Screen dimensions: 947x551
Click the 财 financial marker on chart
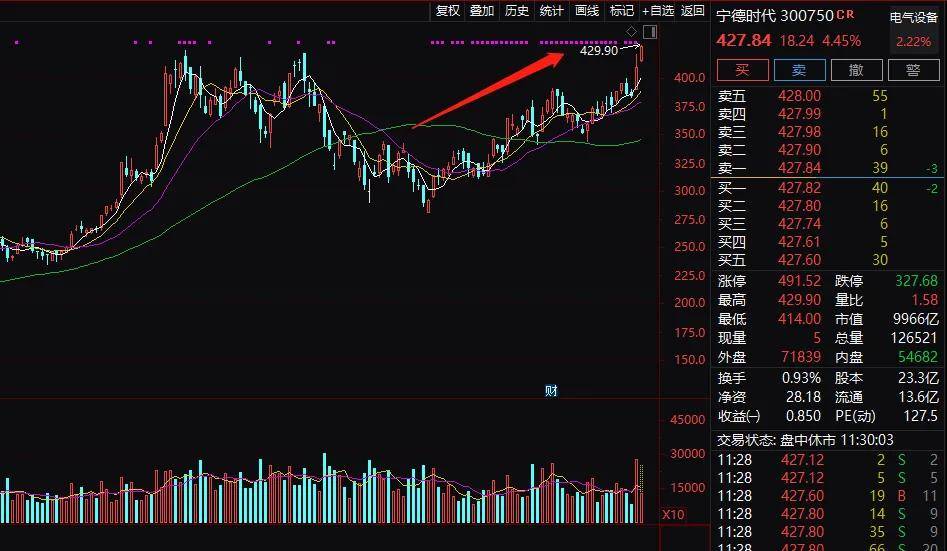[x=551, y=390]
